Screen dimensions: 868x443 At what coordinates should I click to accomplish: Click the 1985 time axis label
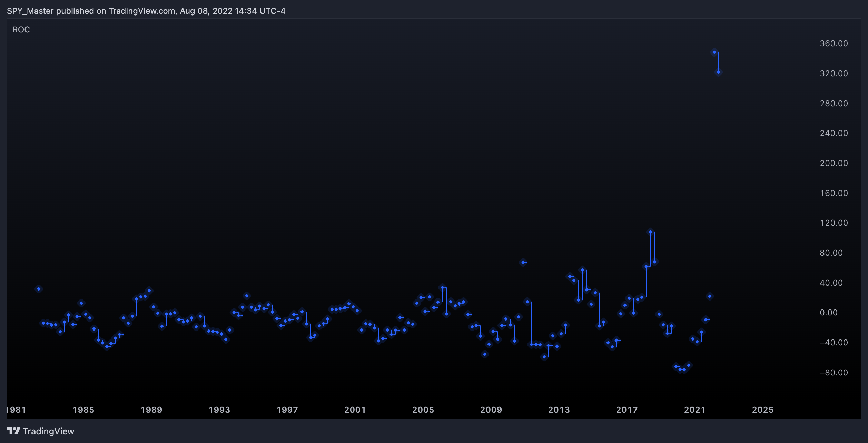point(83,410)
